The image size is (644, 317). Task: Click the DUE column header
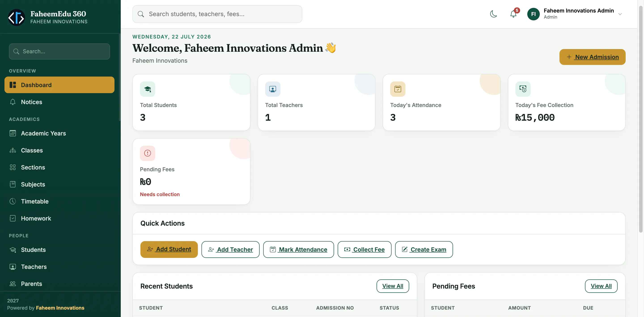[588, 308]
